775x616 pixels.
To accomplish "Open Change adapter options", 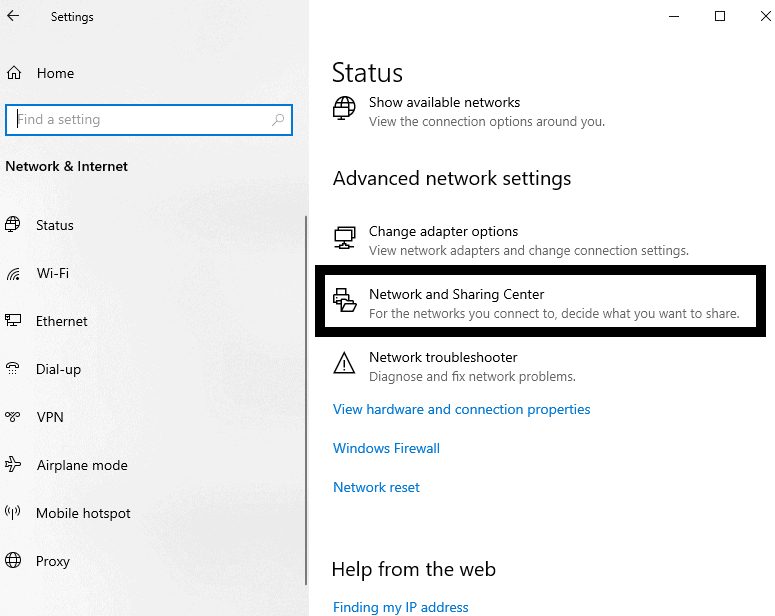I will (x=443, y=232).
